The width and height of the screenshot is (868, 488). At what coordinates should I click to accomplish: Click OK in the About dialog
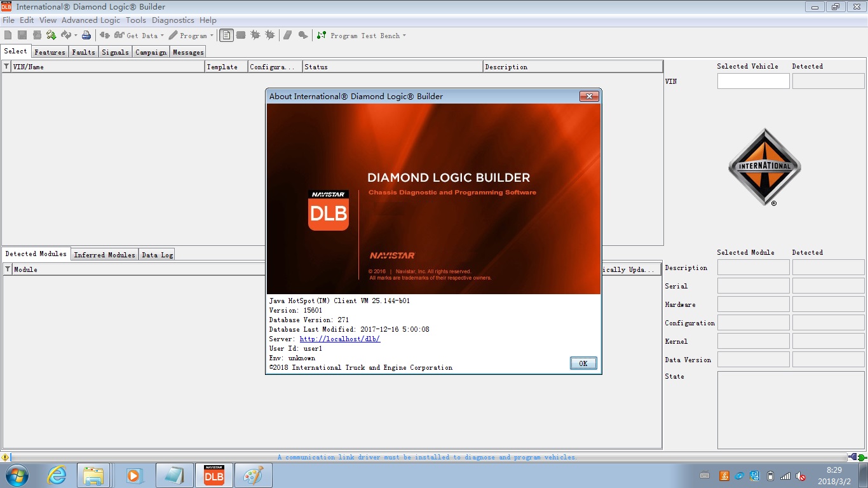(x=583, y=363)
